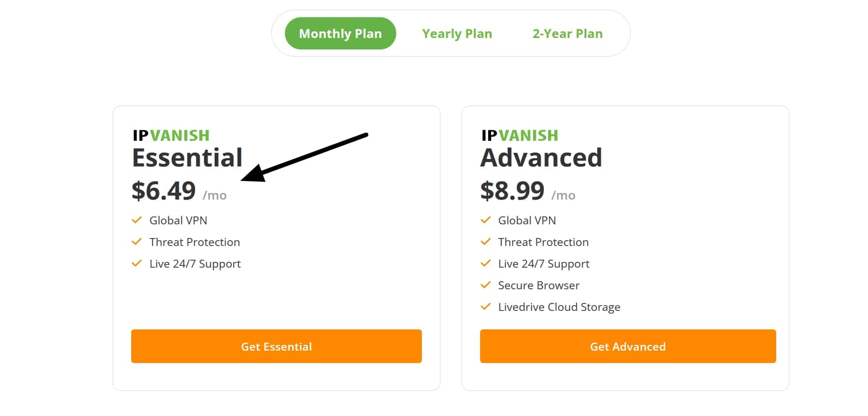The width and height of the screenshot is (868, 416).
Task: Choose the 2-Year Plan tab
Action: coord(568,34)
